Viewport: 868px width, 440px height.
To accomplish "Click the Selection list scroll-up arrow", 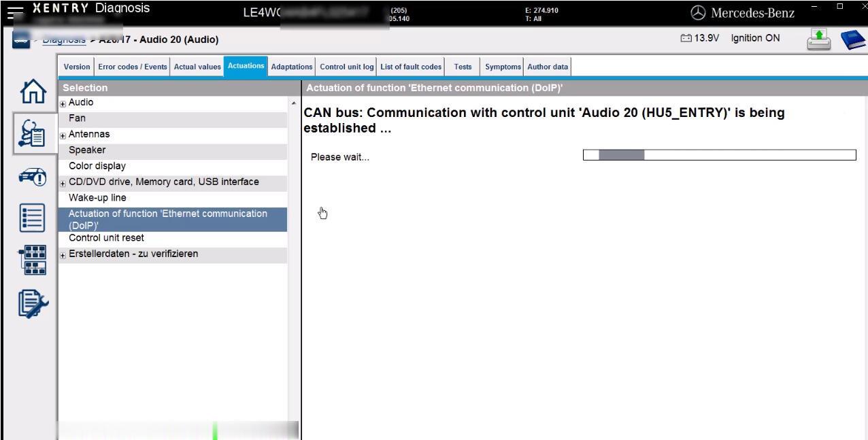I will [x=294, y=103].
